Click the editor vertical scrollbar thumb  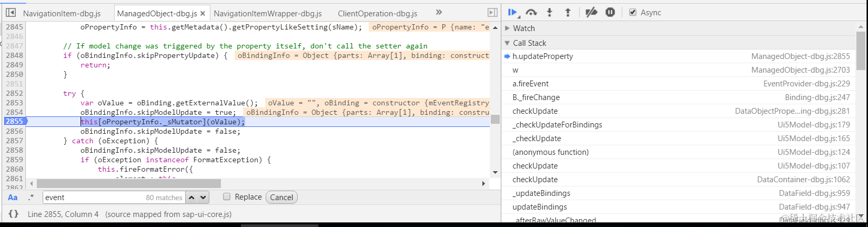(495, 120)
